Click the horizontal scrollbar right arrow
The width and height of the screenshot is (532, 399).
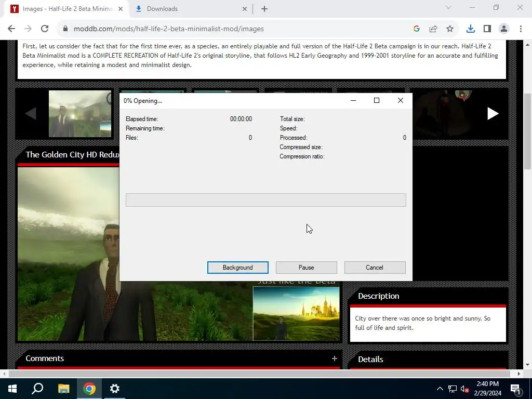click(x=519, y=374)
